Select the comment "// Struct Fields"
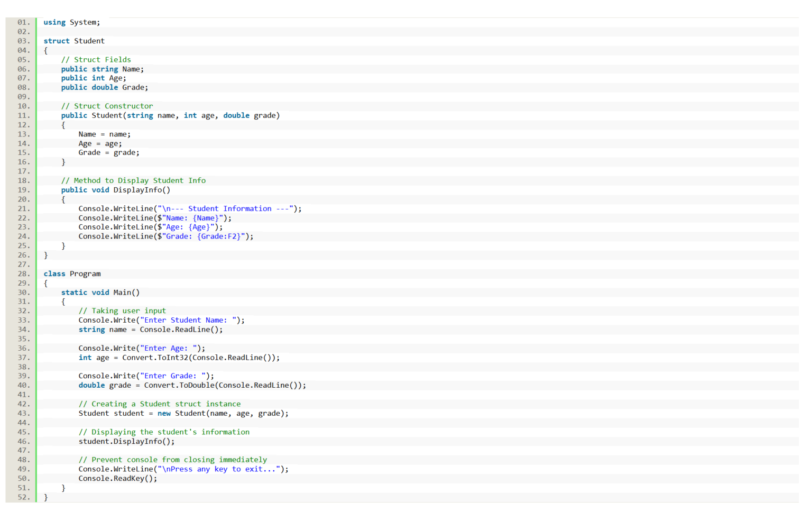The height and width of the screenshot is (520, 812). pyautogui.click(x=95, y=59)
